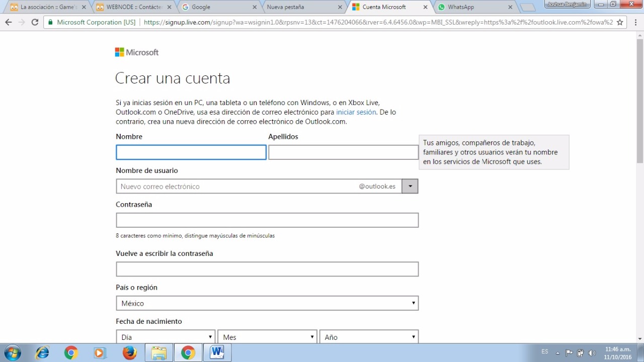
Task: Open Windows Explorer folder in taskbar
Action: 158,353
